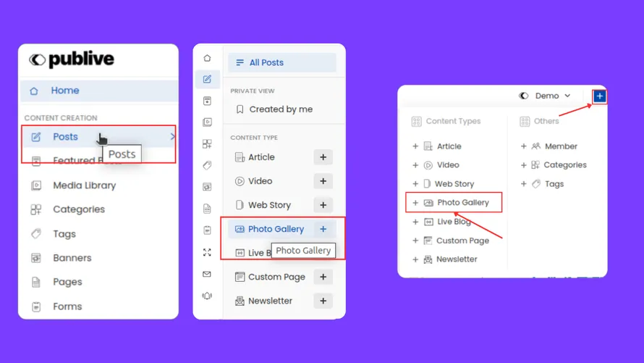Click the broadcast icon at the icon strip bottom

point(207,296)
